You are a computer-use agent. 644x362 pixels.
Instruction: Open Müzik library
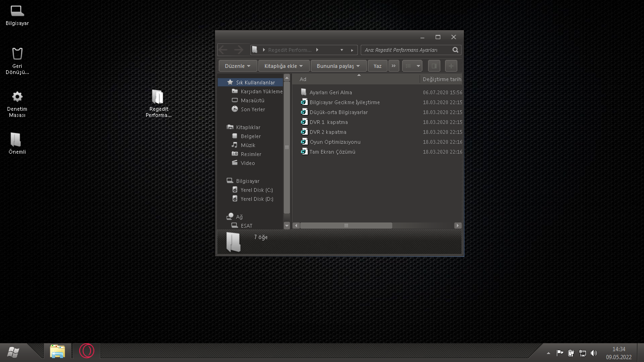click(x=243, y=145)
